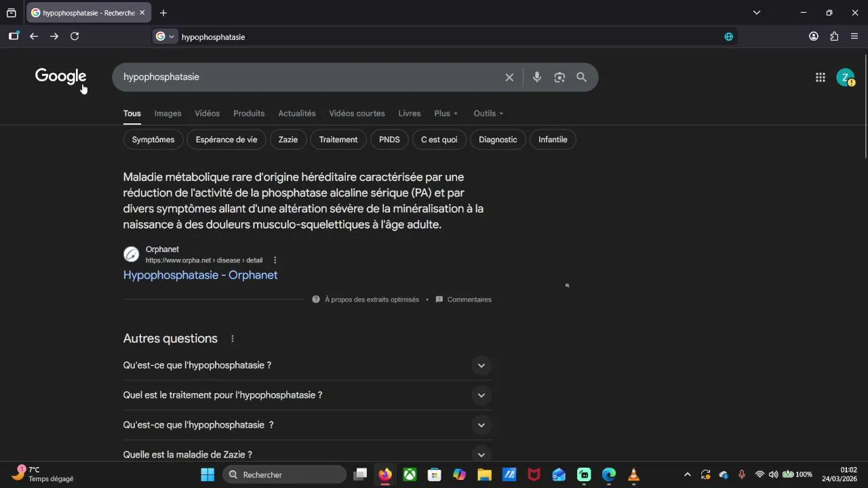
Task: Open the Firefox account icon in toolbar
Action: [814, 37]
